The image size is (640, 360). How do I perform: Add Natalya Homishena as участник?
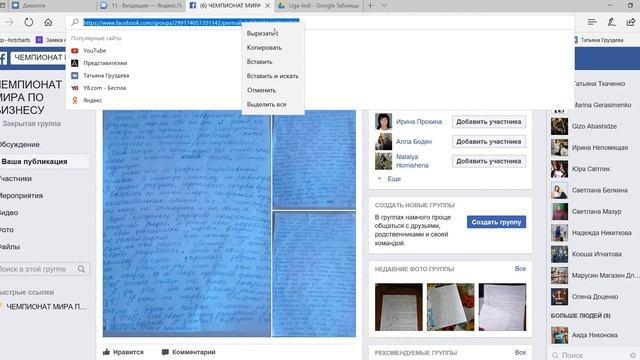(x=489, y=161)
